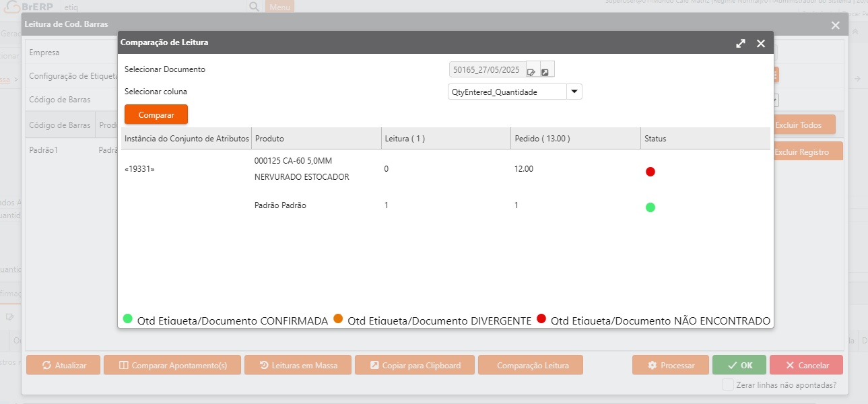Click the Processar button in the background window
Viewport: 868px width, 404px height.
pos(671,365)
